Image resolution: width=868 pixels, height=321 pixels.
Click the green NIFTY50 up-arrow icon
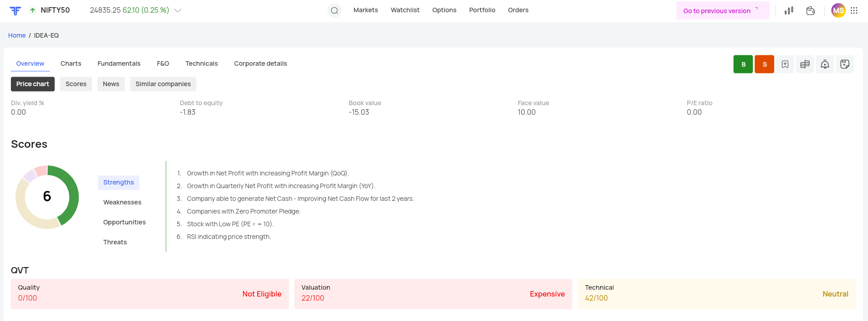33,10
